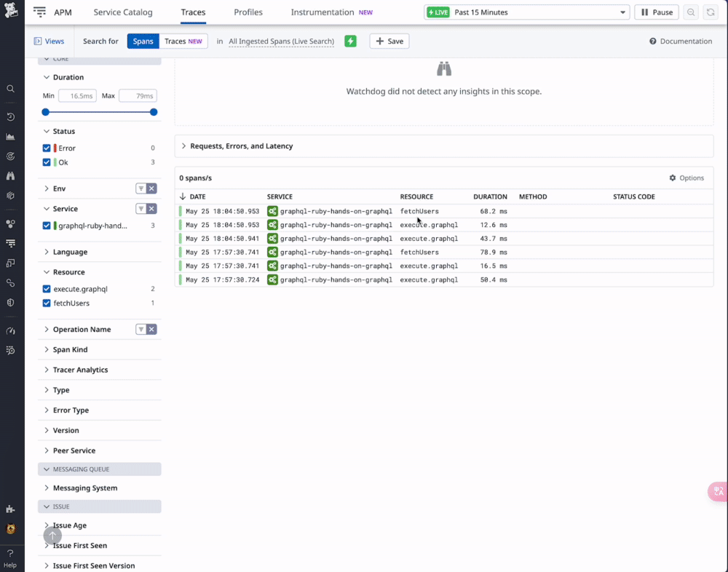
Task: Open the overlapping squares icon in sidebar
Action: (10, 263)
